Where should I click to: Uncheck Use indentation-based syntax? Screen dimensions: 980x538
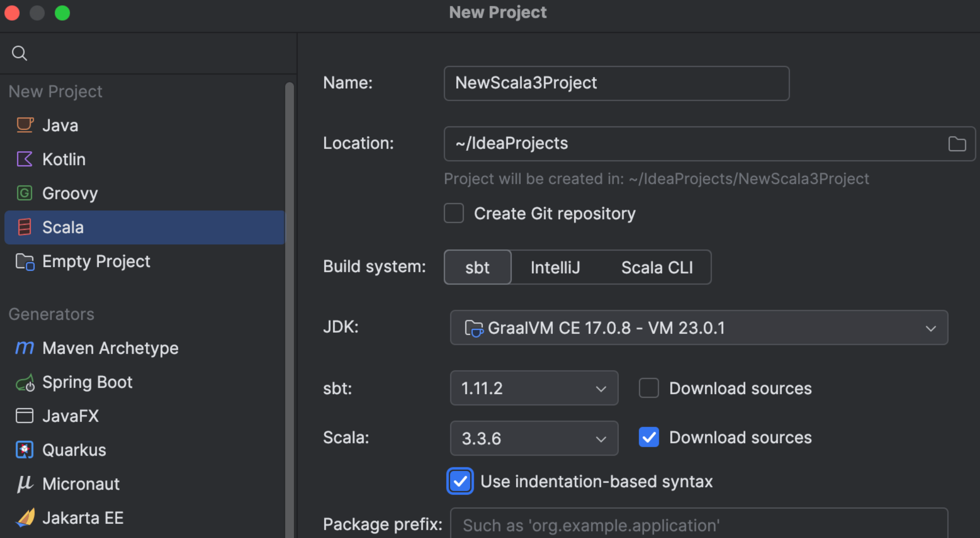[x=460, y=481]
